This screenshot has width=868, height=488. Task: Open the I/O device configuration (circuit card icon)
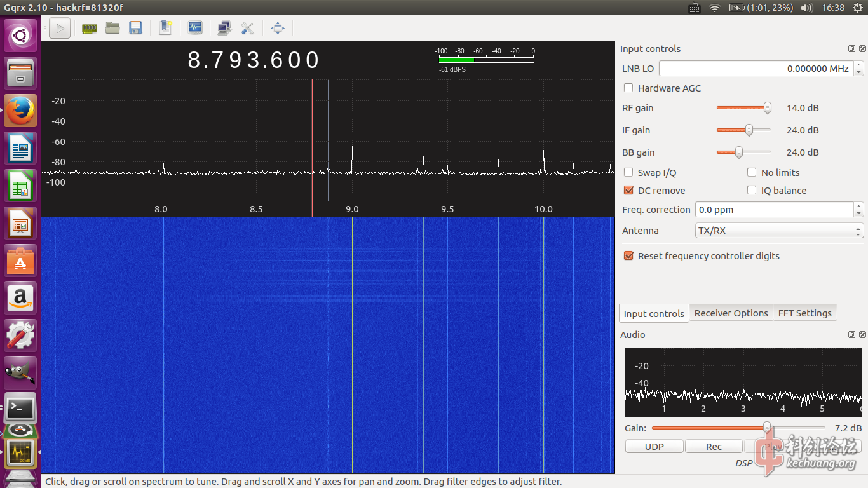[90, 28]
